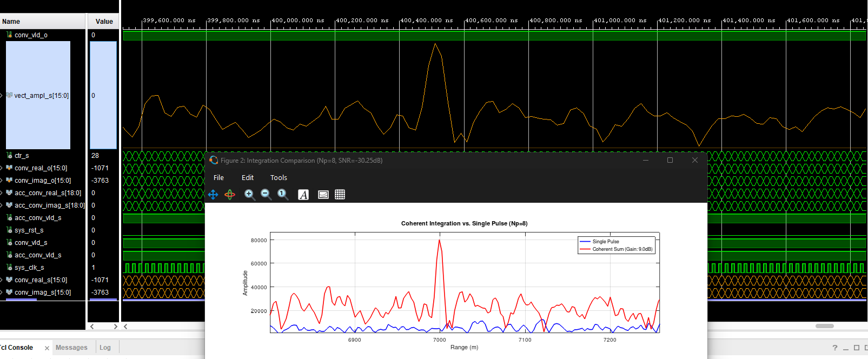Expand the vect_ampl_s[15:0] bus
The width and height of the screenshot is (868, 359).
click(x=2, y=96)
